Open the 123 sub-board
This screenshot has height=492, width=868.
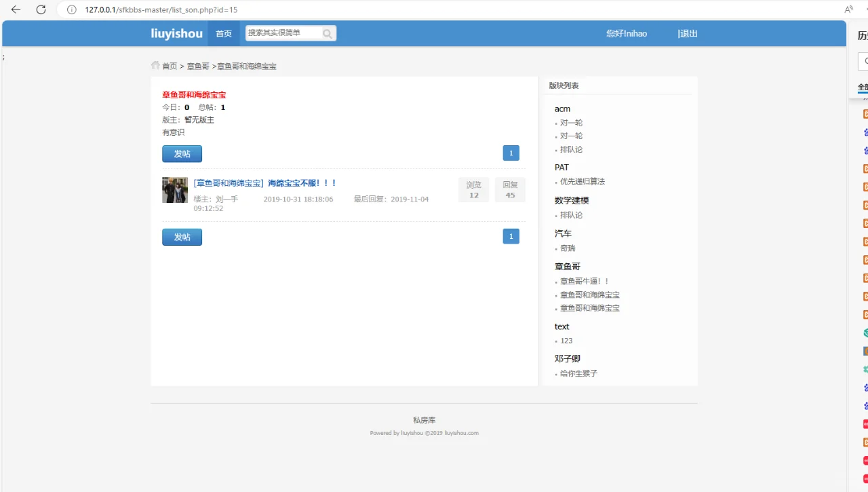pos(566,341)
